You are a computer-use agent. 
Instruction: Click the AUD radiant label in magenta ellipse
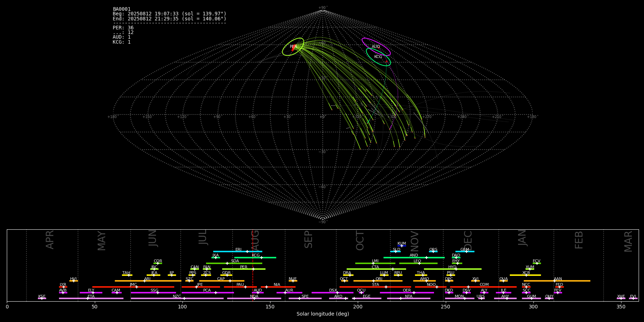376,47
